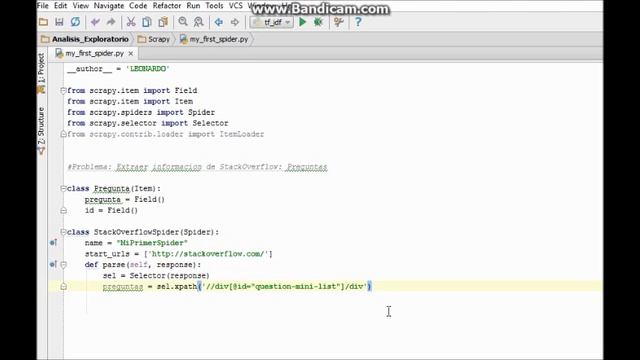
Task: Open the Navigate menu
Action: [x=109, y=6]
